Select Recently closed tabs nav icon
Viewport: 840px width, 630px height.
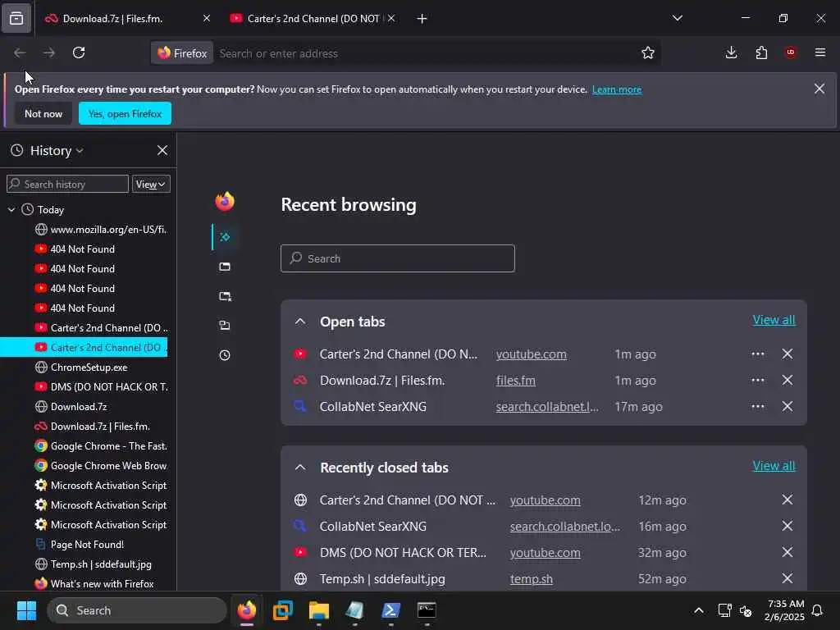(225, 295)
